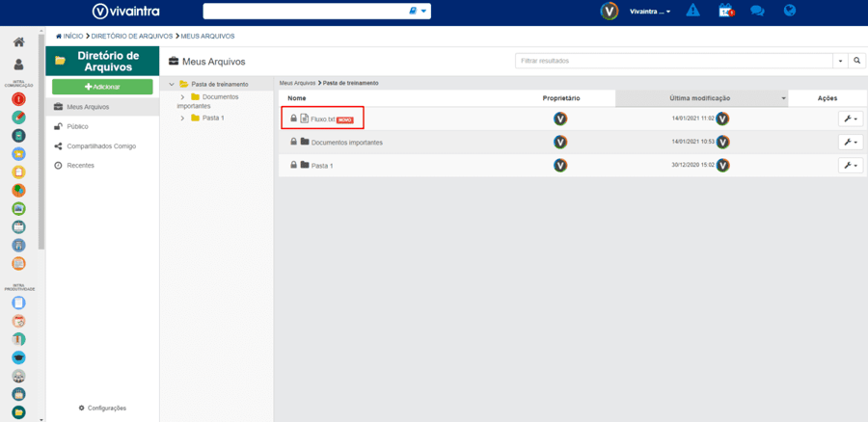The height and width of the screenshot is (422, 868).
Task: Open the chat bubbles icon in top bar
Action: tap(757, 11)
